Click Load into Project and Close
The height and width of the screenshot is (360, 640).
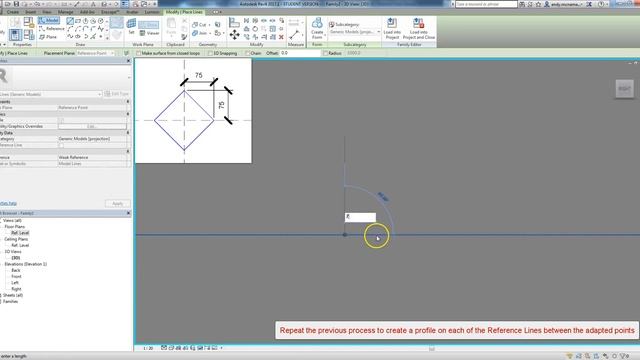[419, 28]
